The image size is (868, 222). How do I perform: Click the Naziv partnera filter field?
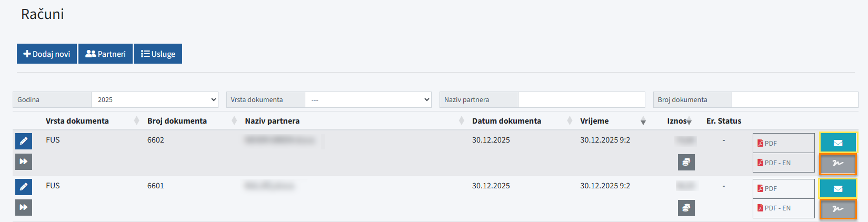tap(581, 99)
